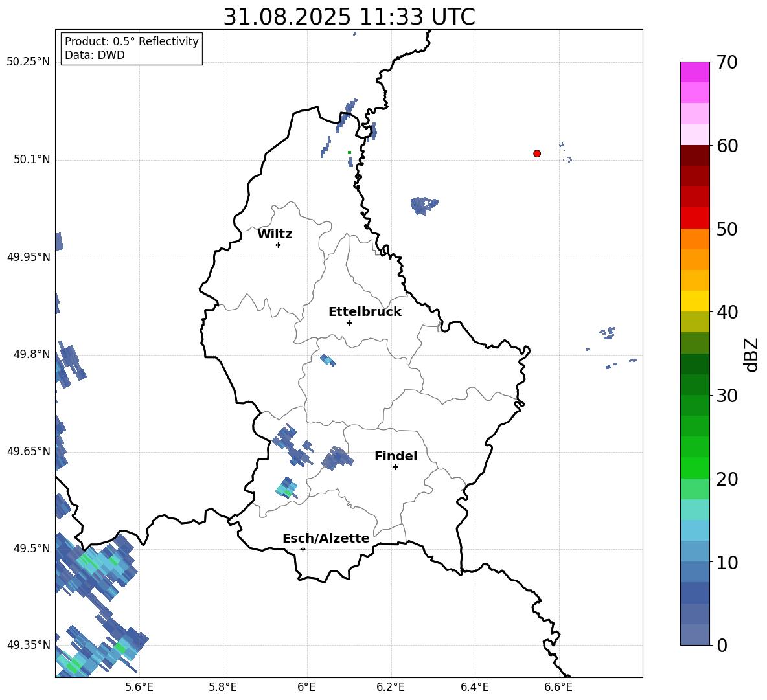Image resolution: width=767 pixels, height=700 pixels.
Task: Click the 50.1°N latitude label
Action: pyautogui.click(x=32, y=159)
